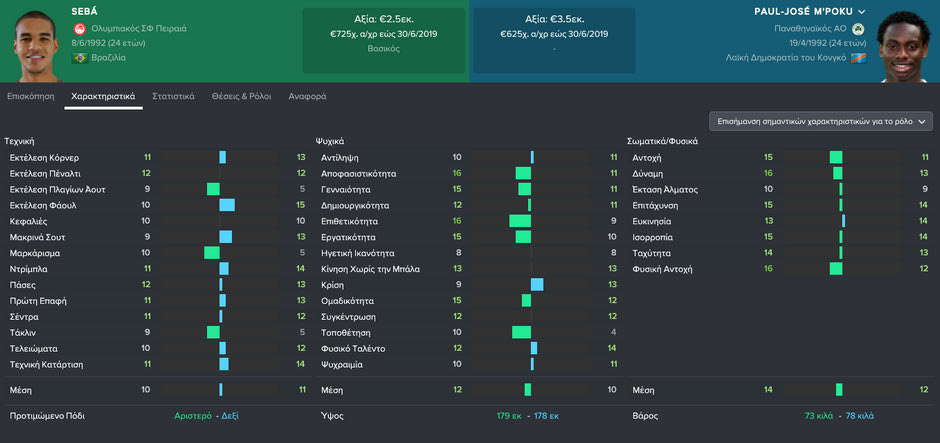The height and width of the screenshot is (443, 940).
Task: Go to the Θέσεις & Ρόλοι tab
Action: click(x=241, y=97)
